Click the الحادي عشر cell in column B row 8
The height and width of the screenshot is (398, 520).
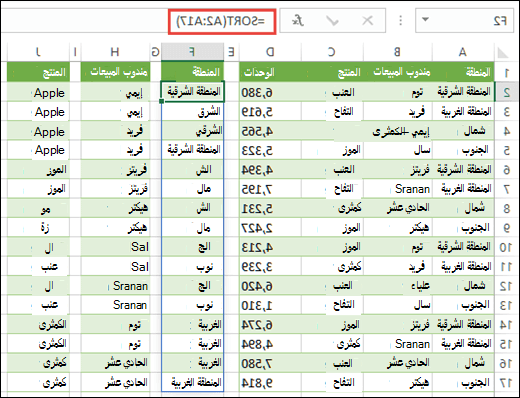click(x=397, y=209)
